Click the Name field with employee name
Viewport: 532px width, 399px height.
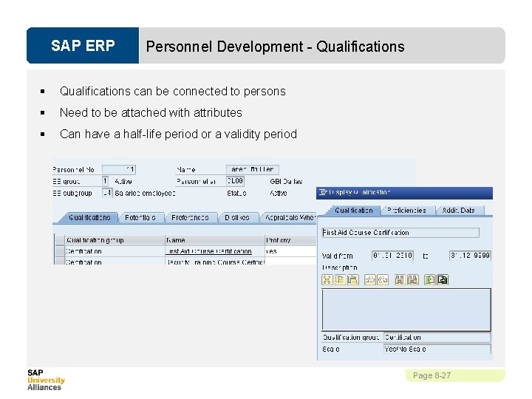click(x=253, y=169)
